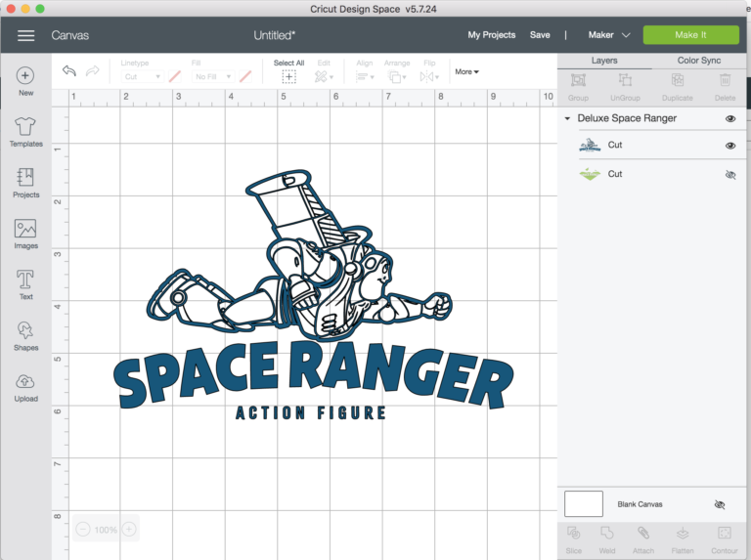Open the Linetype Cut dropdown

pyautogui.click(x=142, y=76)
